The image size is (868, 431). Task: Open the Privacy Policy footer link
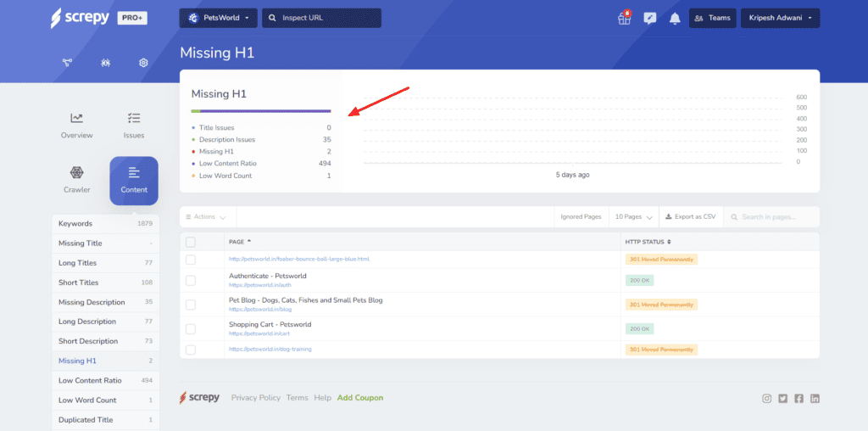click(256, 398)
